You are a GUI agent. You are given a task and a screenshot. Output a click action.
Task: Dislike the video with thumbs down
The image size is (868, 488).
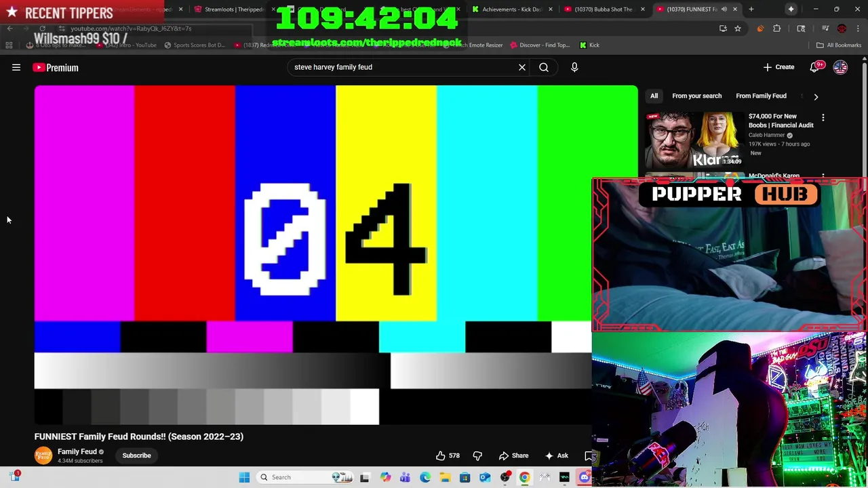point(477,455)
